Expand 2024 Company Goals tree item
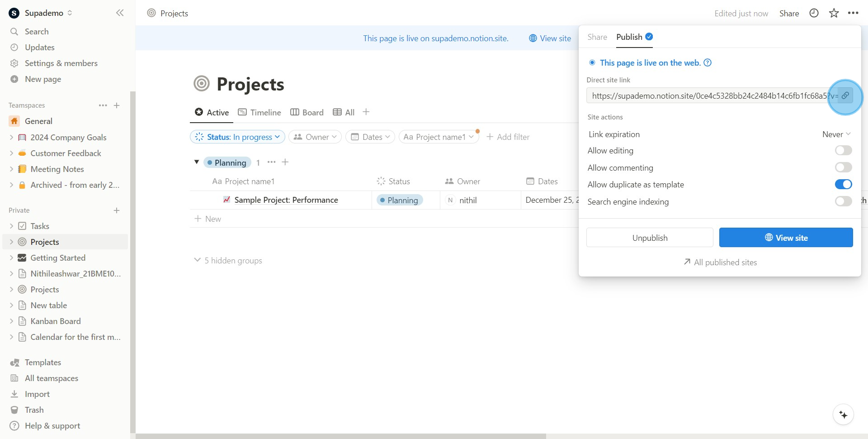Image resolution: width=868 pixels, height=439 pixels. coord(12,138)
